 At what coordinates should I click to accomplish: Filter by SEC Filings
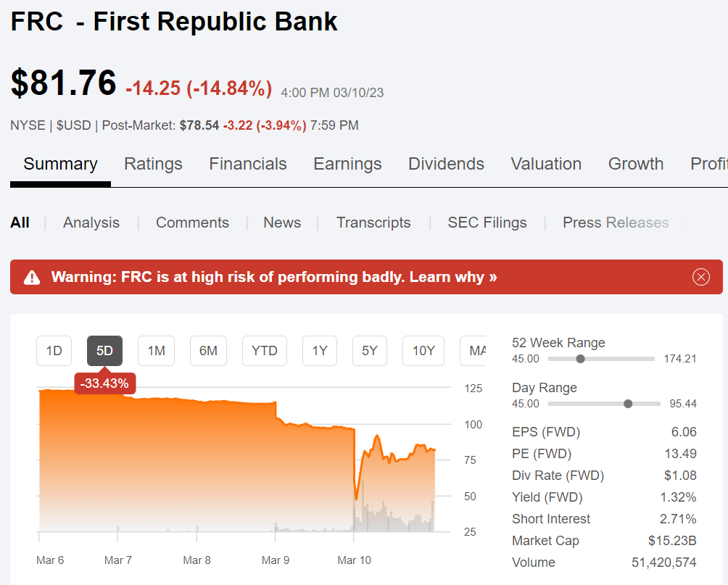(x=487, y=223)
